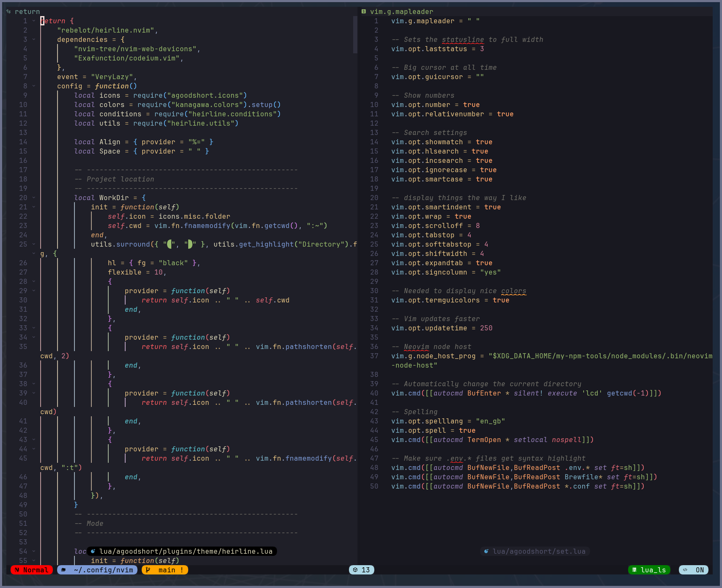Click "Exafunction/codeium.vim" on line 5
Image resolution: width=722 pixels, height=588 pixels.
(x=127, y=58)
